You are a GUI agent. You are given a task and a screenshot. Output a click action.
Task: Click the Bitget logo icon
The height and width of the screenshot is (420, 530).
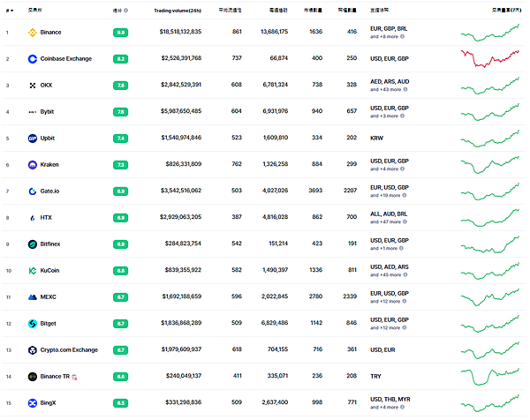[33, 324]
